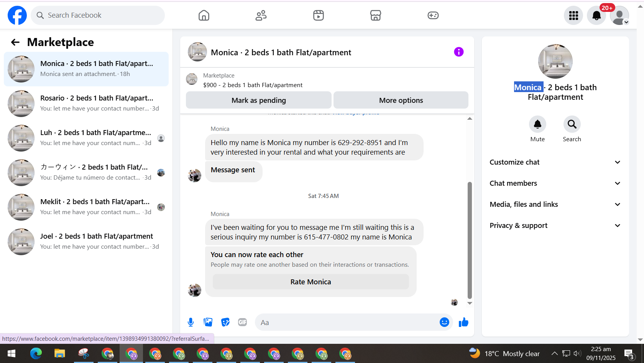Click the sender avatar beside Message sent
The width and height of the screenshot is (644, 363).
click(194, 175)
